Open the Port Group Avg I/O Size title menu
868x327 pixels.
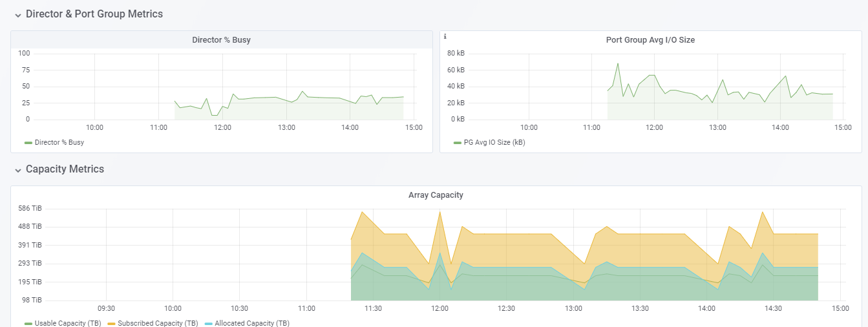tap(650, 40)
